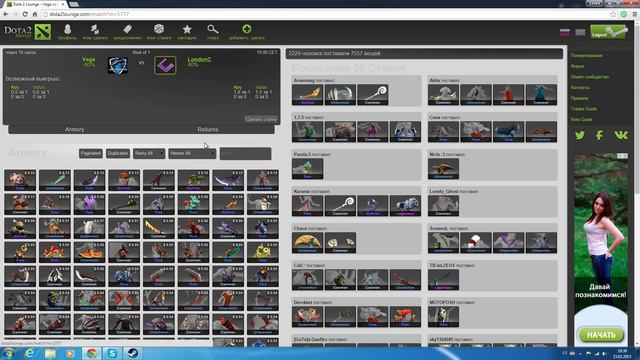
Task: Click the LondonC purple team logo
Action: 165,65
